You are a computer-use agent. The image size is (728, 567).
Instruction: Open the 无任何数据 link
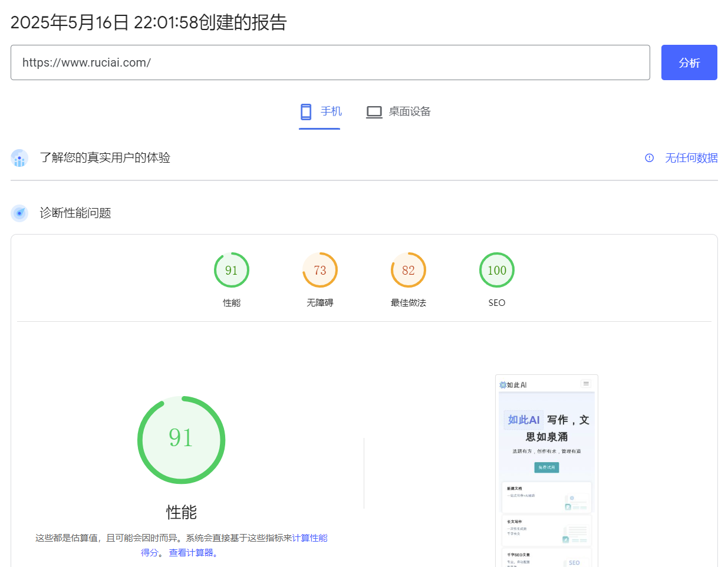coord(691,158)
